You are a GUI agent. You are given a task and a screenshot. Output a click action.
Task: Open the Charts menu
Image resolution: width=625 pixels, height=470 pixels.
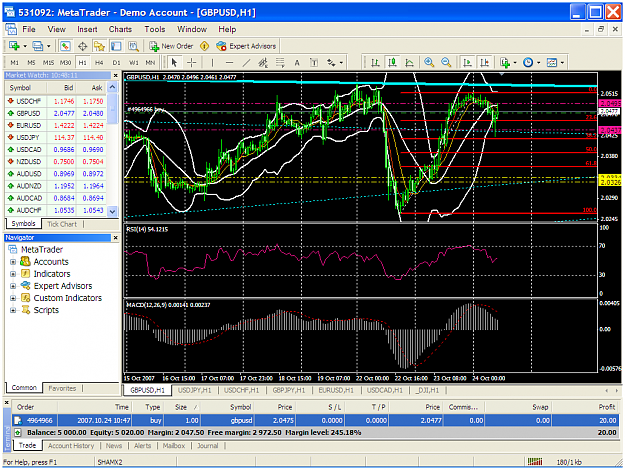click(120, 29)
